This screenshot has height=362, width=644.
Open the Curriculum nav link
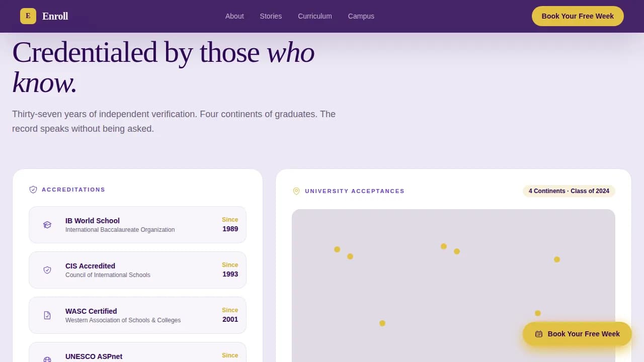click(x=315, y=16)
